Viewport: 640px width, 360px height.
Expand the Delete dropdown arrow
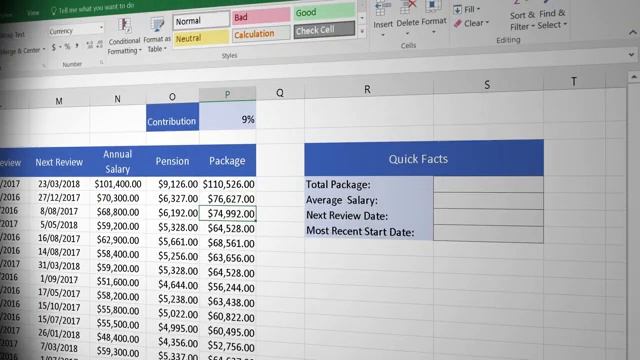(407, 33)
